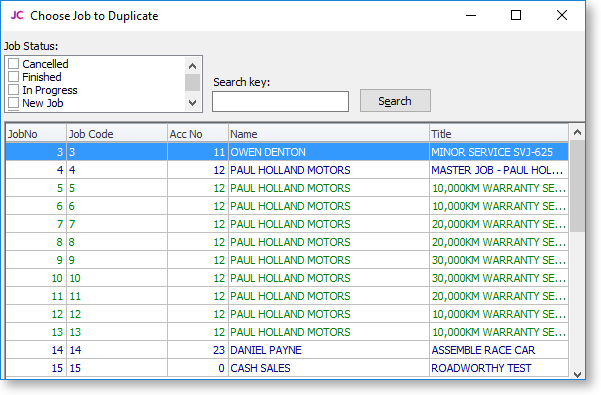Click the Search button
601x395 pixels.
(395, 101)
